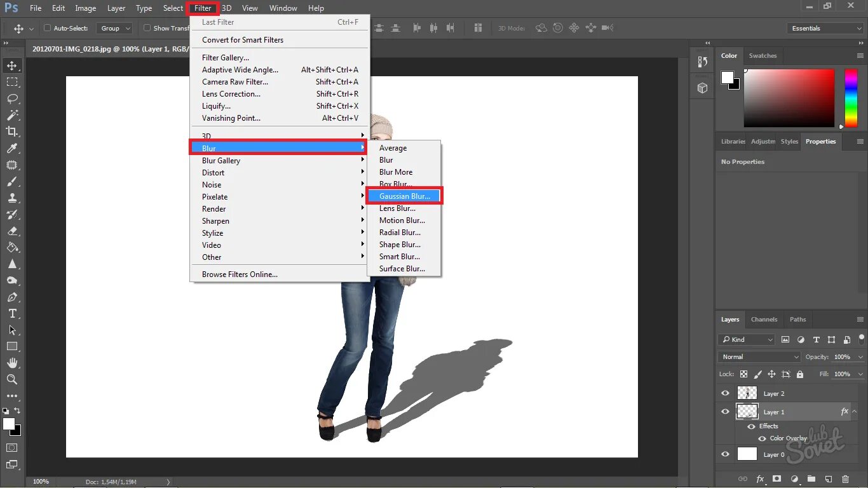This screenshot has height=488, width=868.
Task: Toggle layer filtering switch on or off
Action: coord(862,339)
